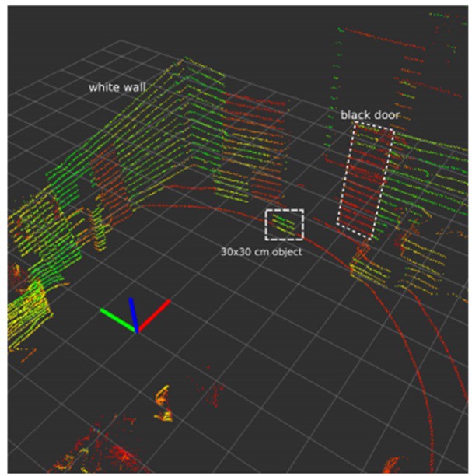Click the green axis of the coordinate frame
This screenshot has height=476, width=472.
117,320
